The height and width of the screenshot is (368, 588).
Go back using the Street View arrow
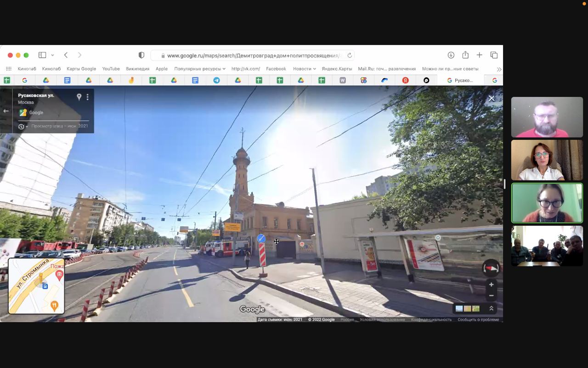6,111
